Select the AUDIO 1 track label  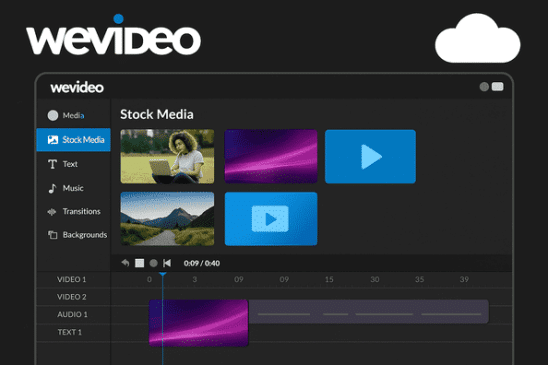pyautogui.click(x=72, y=315)
